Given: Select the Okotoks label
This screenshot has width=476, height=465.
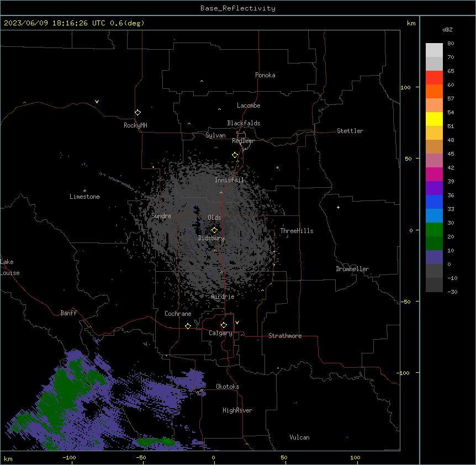Looking at the screenshot, I should pyautogui.click(x=228, y=387).
